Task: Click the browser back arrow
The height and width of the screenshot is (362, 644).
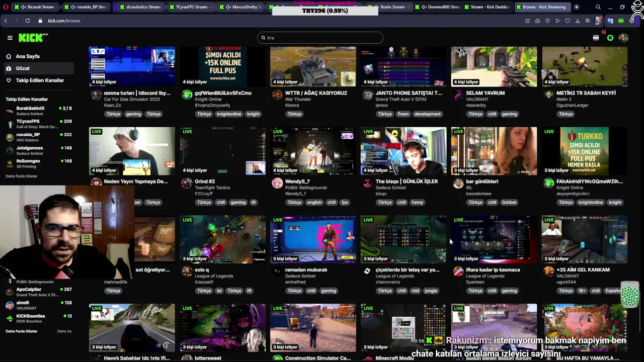Action: click(6, 21)
